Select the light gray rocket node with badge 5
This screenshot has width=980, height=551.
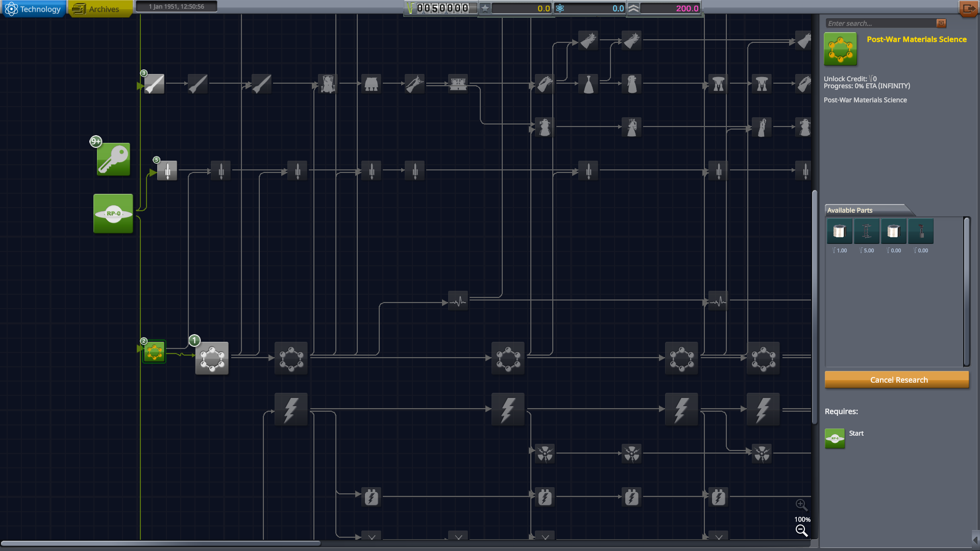point(167,171)
